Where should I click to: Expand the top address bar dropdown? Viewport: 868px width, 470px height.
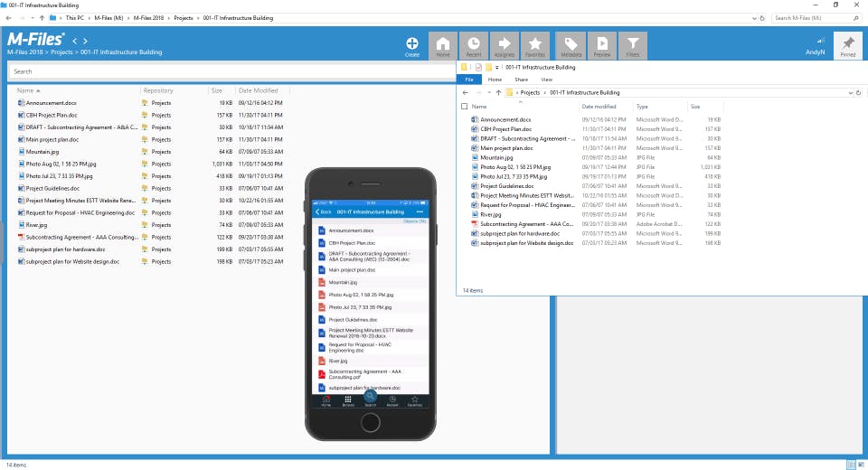tap(754, 18)
